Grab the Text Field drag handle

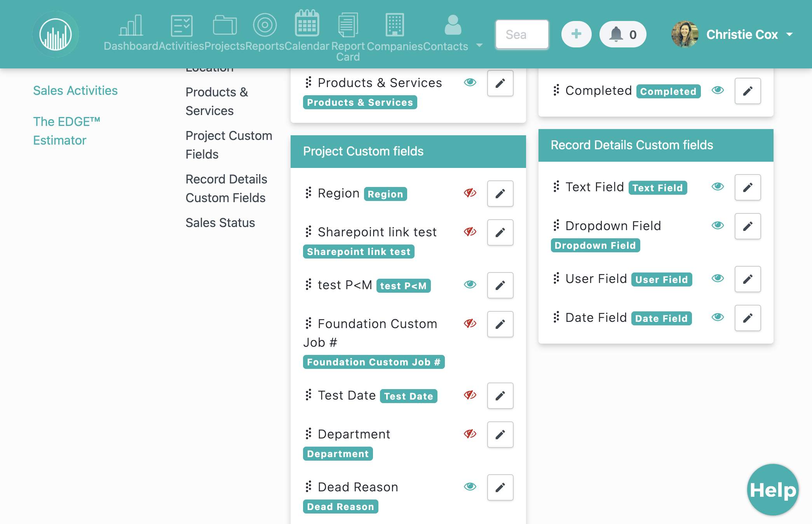(x=556, y=187)
